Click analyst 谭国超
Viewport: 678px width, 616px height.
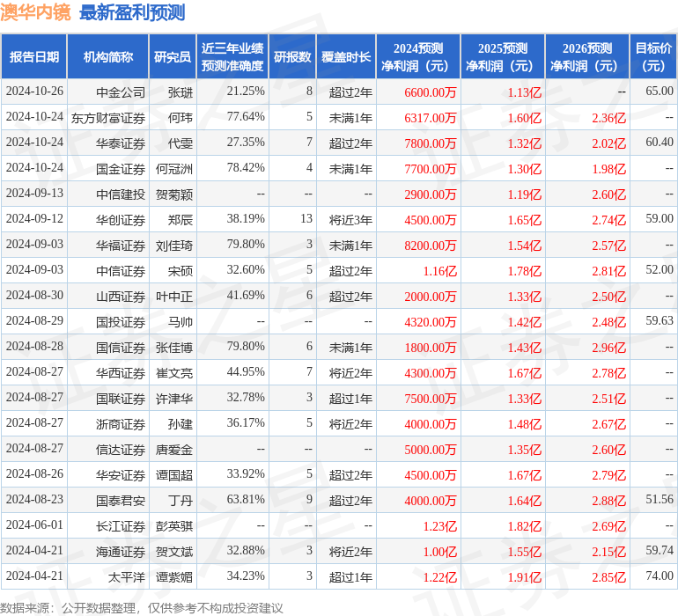click(173, 474)
